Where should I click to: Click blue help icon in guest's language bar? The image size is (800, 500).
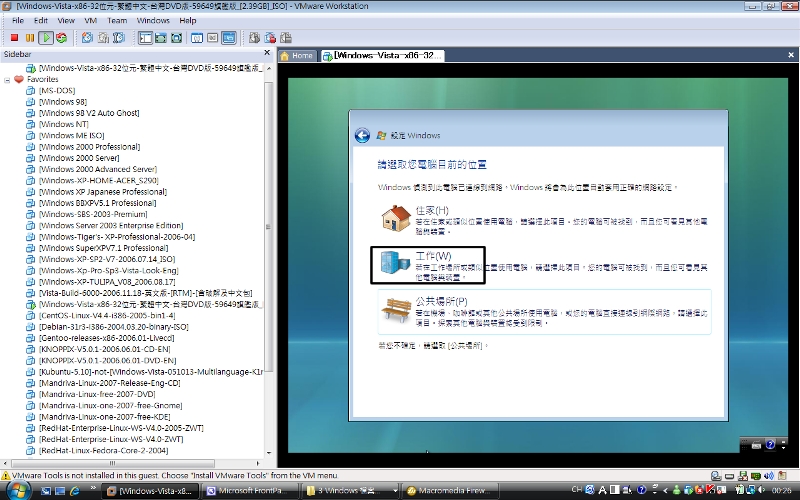click(770, 444)
